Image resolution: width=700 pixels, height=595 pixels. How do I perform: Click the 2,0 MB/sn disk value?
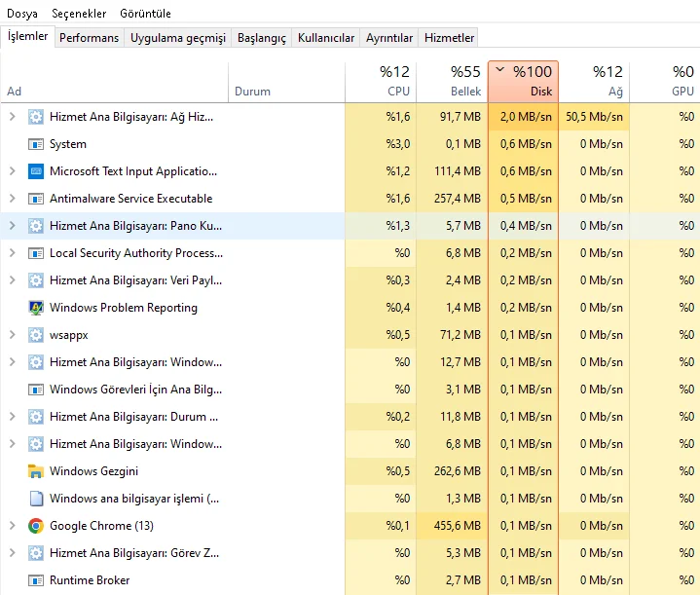pyautogui.click(x=526, y=117)
